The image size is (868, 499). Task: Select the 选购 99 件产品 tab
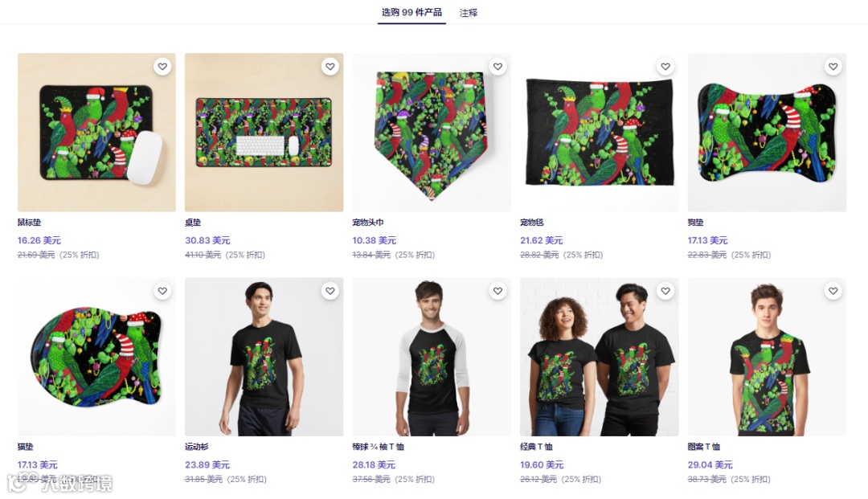[411, 12]
